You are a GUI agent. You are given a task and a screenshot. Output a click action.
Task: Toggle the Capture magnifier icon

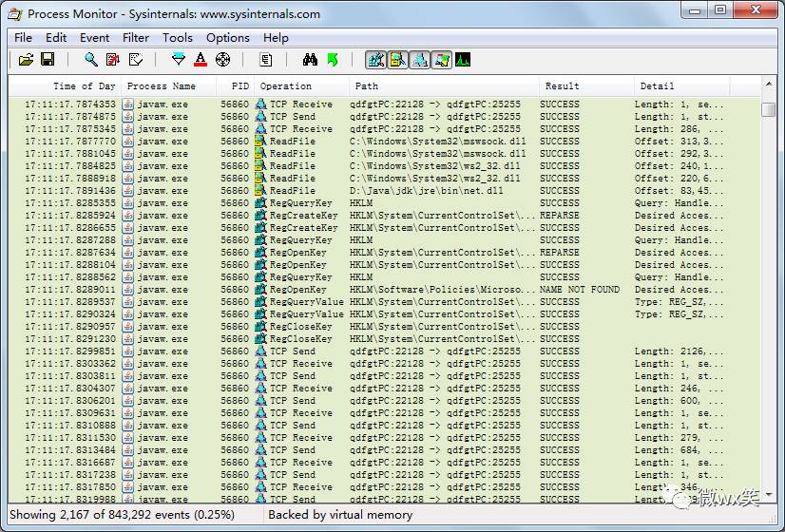(91, 60)
